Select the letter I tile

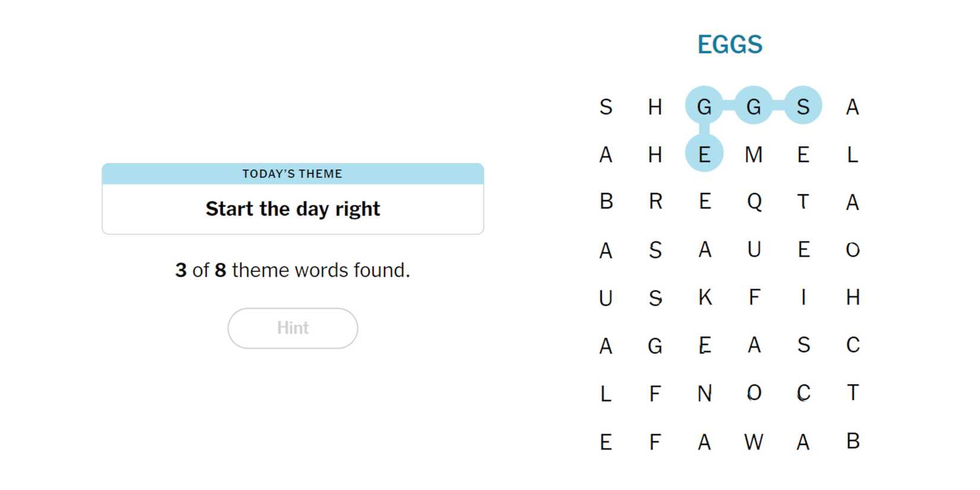[x=803, y=297]
